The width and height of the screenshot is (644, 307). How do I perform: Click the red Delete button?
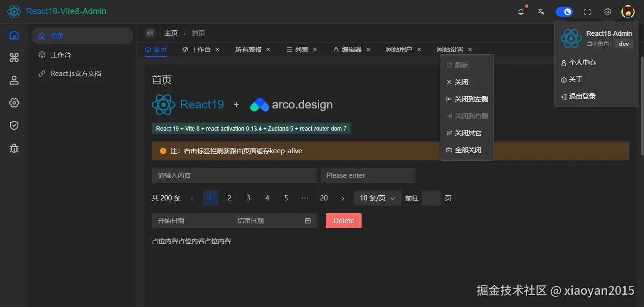coord(344,221)
